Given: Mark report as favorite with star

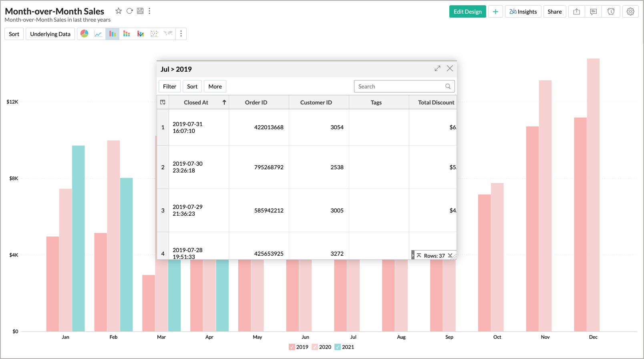Looking at the screenshot, I should click(119, 11).
